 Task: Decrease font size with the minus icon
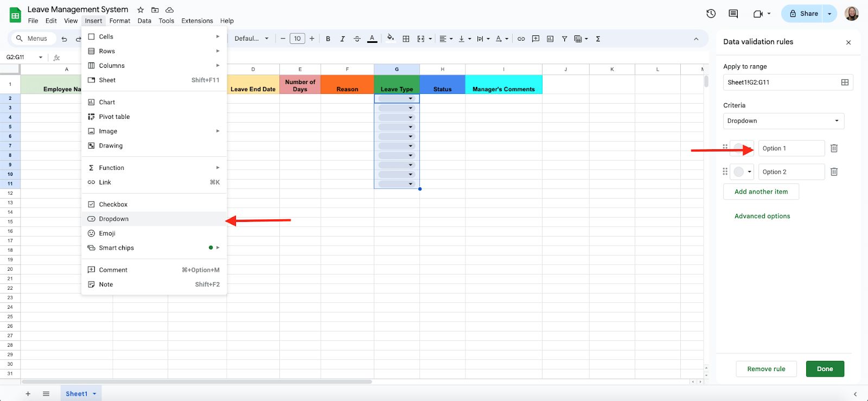[283, 39]
